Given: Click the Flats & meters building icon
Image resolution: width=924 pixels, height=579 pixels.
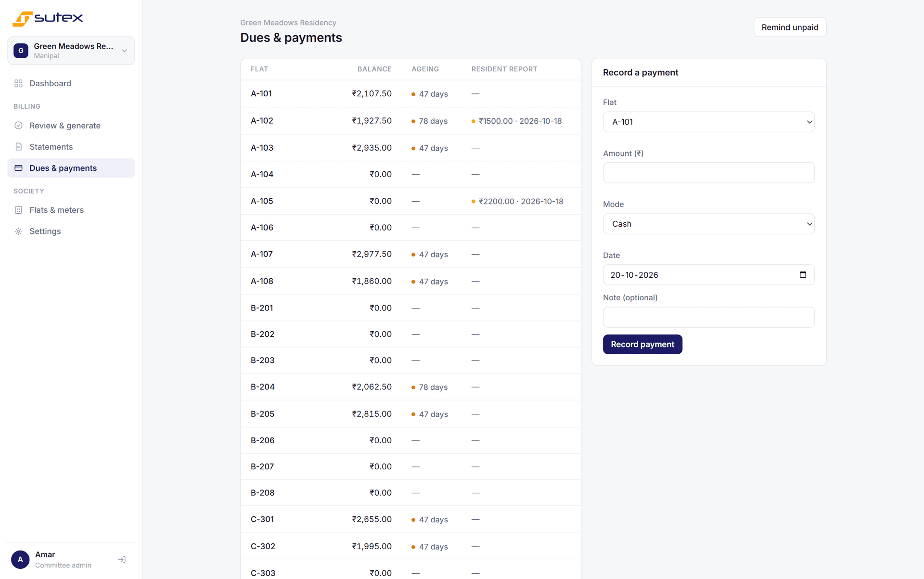Looking at the screenshot, I should (18, 210).
